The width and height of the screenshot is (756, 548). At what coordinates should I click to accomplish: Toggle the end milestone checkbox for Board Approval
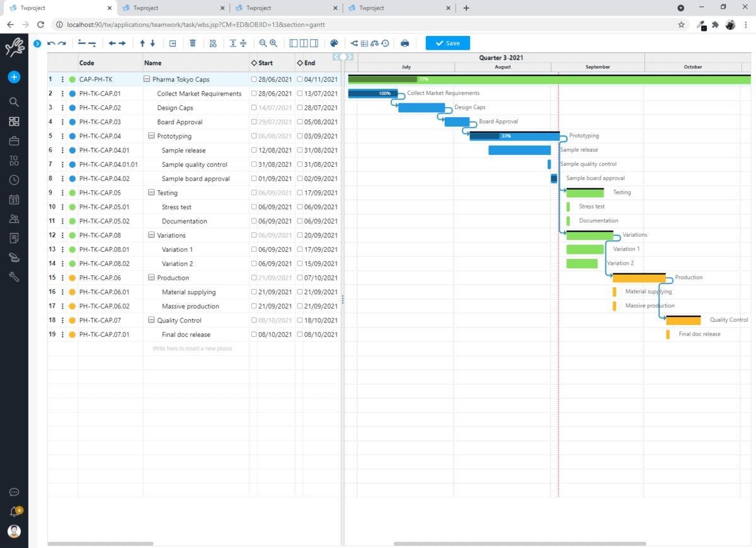tap(300, 122)
